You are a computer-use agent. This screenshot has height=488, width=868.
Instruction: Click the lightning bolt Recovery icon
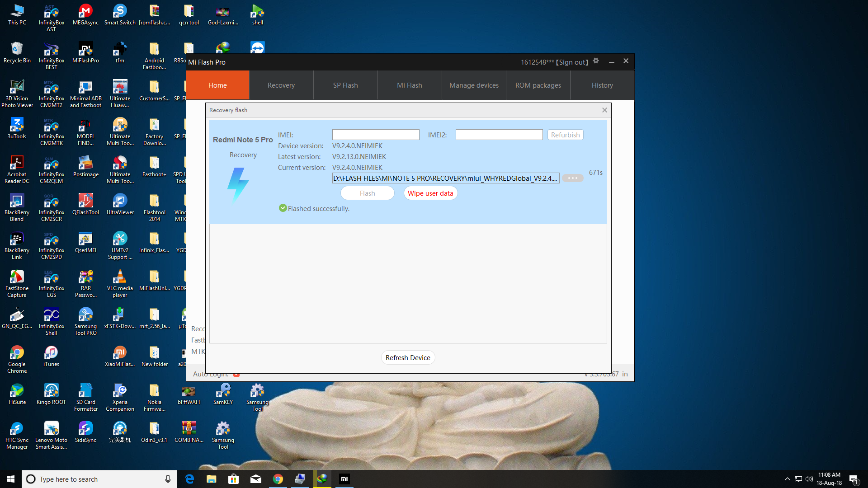pyautogui.click(x=238, y=184)
